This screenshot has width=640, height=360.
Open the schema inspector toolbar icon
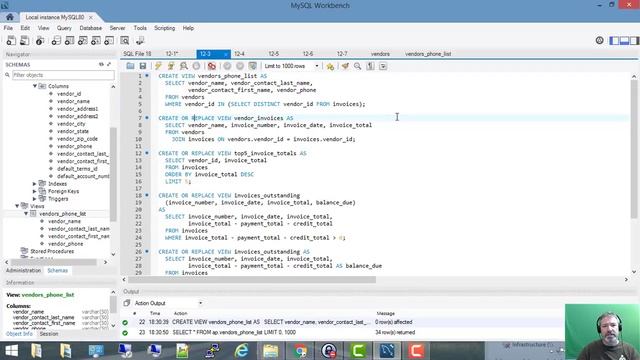click(40, 40)
